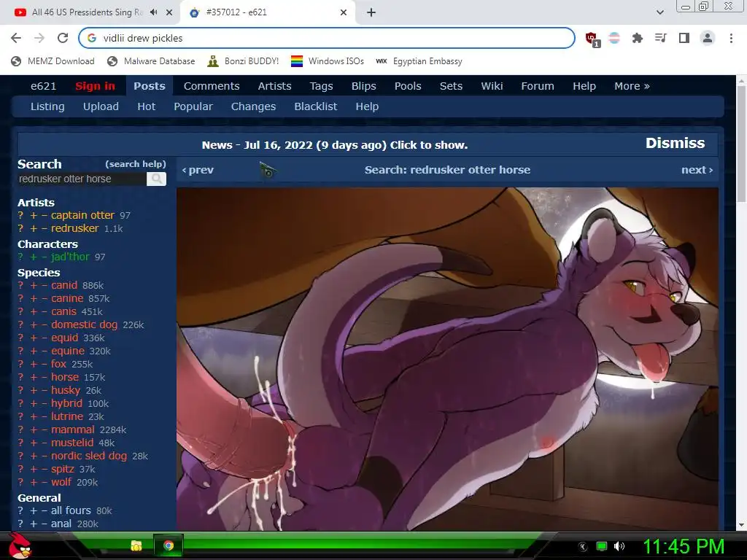Toggle the browser side panel icon
747x560 pixels.
pos(684,38)
